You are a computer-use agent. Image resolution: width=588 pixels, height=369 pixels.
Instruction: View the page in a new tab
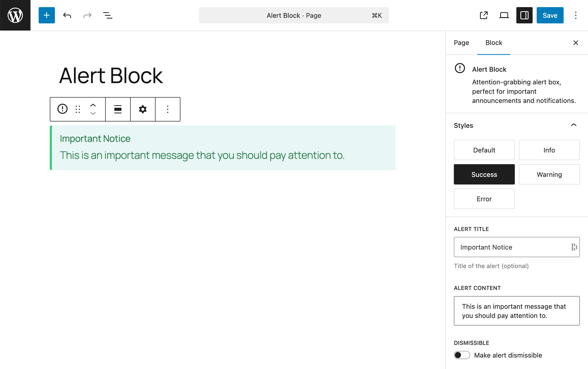(x=484, y=15)
